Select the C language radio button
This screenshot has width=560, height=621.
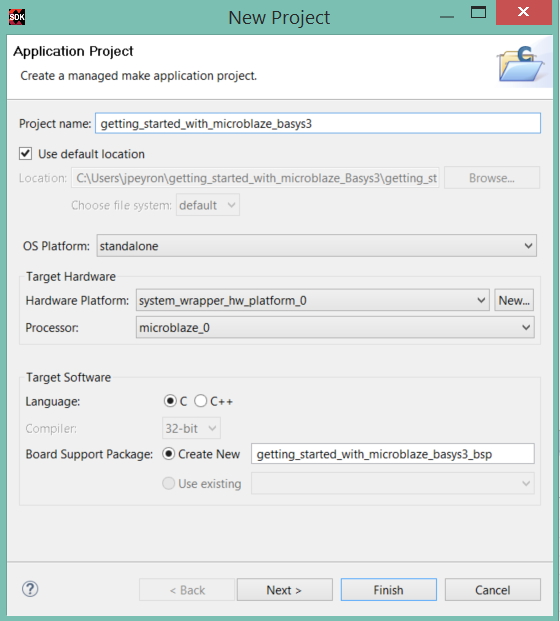click(170, 401)
